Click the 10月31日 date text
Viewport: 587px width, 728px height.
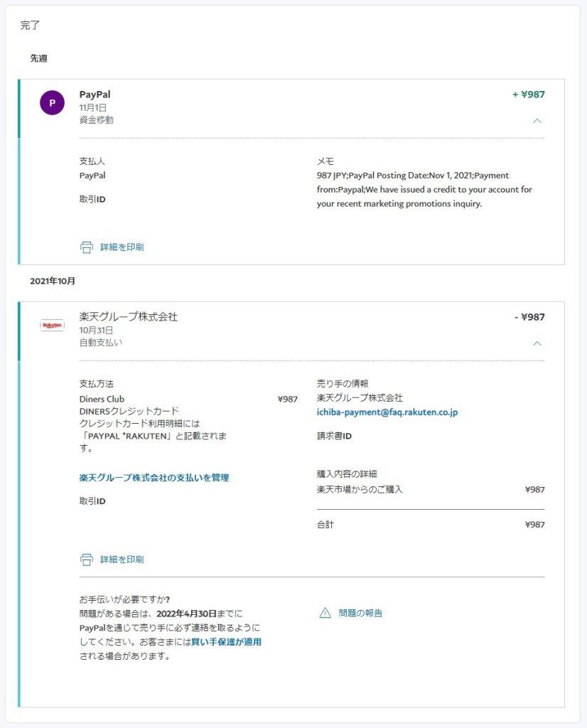tap(96, 330)
